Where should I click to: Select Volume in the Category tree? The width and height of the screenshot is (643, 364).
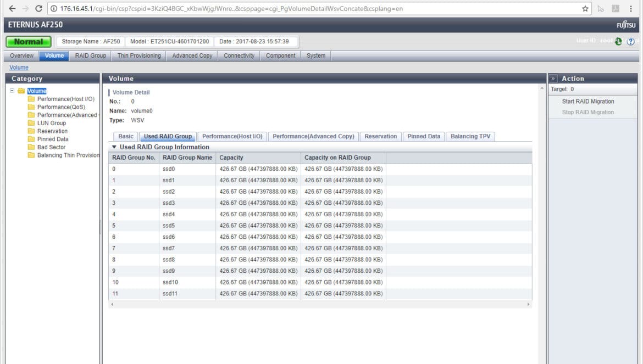(37, 91)
